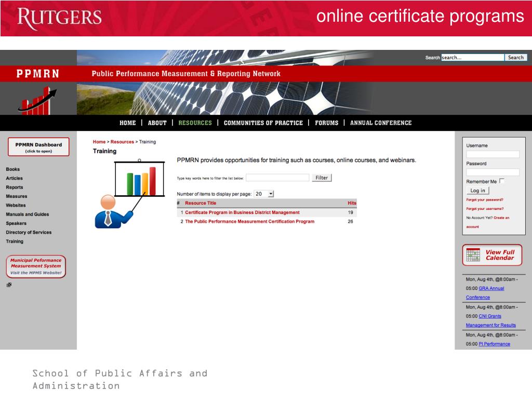532x399 pixels.
Task: Visit the Municipal Performance Measurement System banner
Action: point(36,267)
